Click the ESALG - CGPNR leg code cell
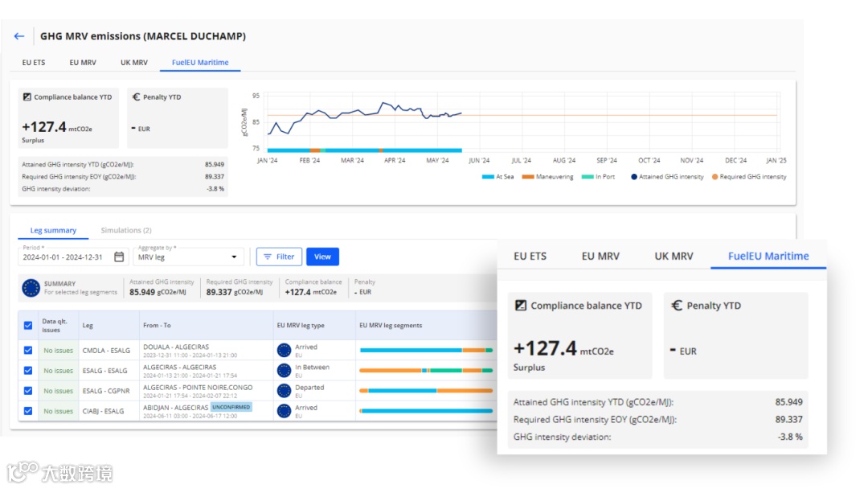The width and height of the screenshot is (868, 489). (x=106, y=391)
